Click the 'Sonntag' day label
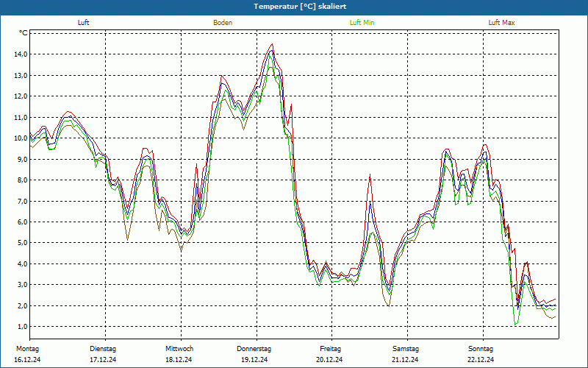Screen dimensions: 588x368 click(x=481, y=349)
